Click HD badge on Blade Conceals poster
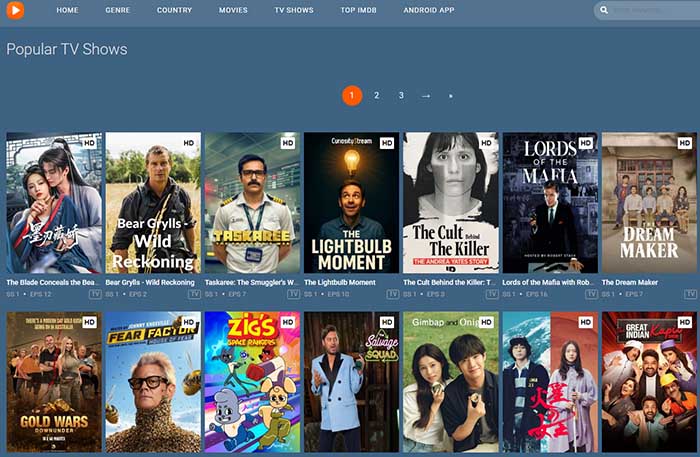The image size is (700, 457). (x=89, y=143)
